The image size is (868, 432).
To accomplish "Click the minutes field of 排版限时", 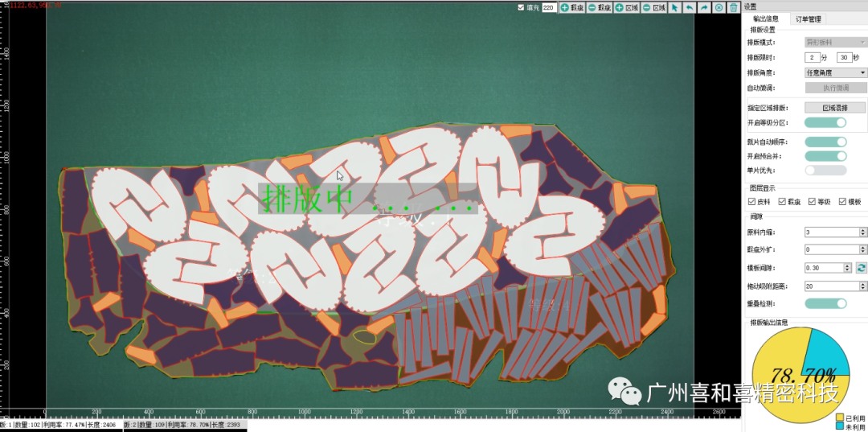I will pyautogui.click(x=813, y=58).
